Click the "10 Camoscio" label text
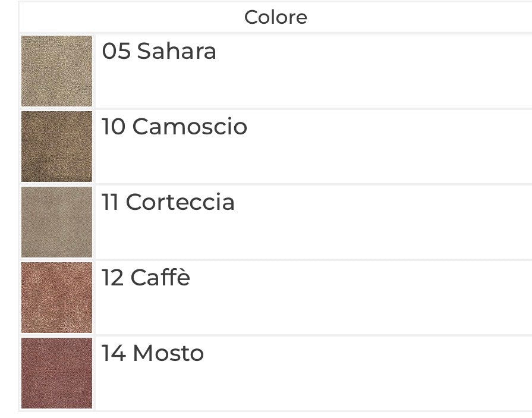The image size is (532, 418). coord(174,126)
